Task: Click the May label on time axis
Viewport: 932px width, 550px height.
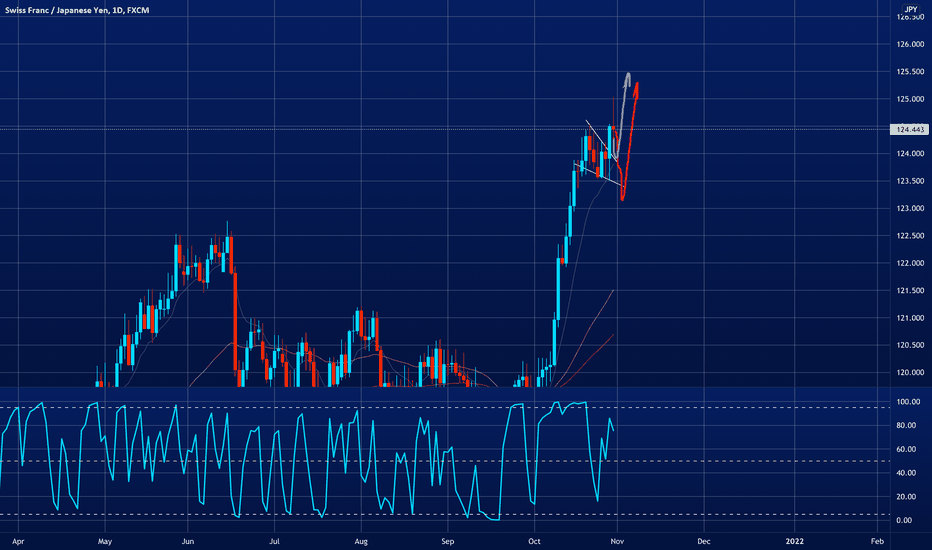Action: pos(105,542)
